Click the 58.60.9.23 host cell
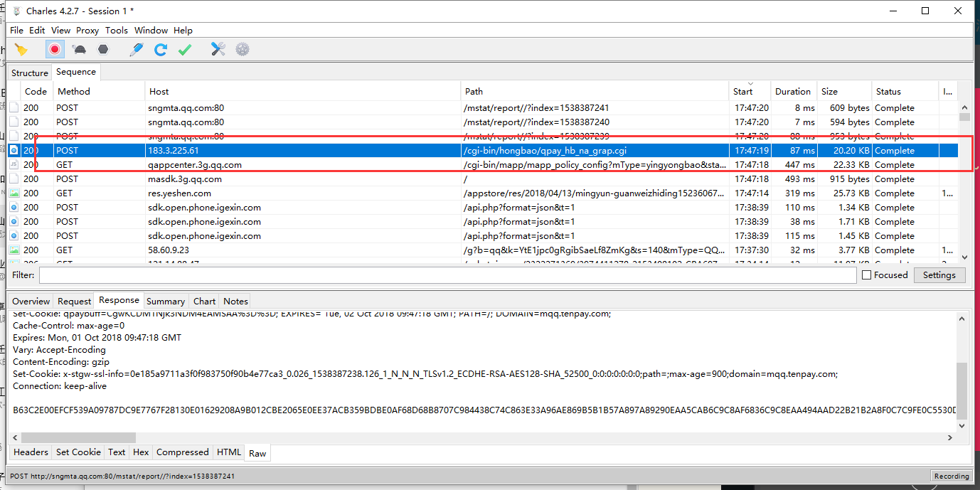The height and width of the screenshot is (490, 980). coord(303,250)
